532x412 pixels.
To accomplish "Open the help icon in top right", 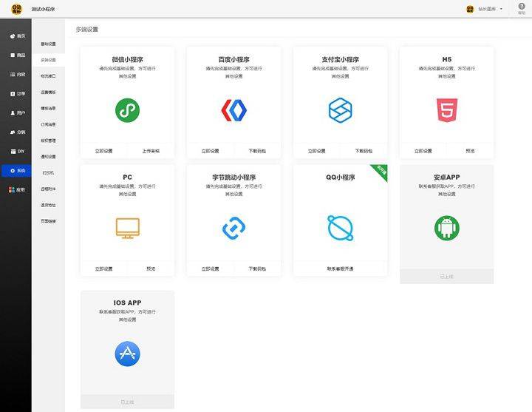I will click(x=521, y=7).
